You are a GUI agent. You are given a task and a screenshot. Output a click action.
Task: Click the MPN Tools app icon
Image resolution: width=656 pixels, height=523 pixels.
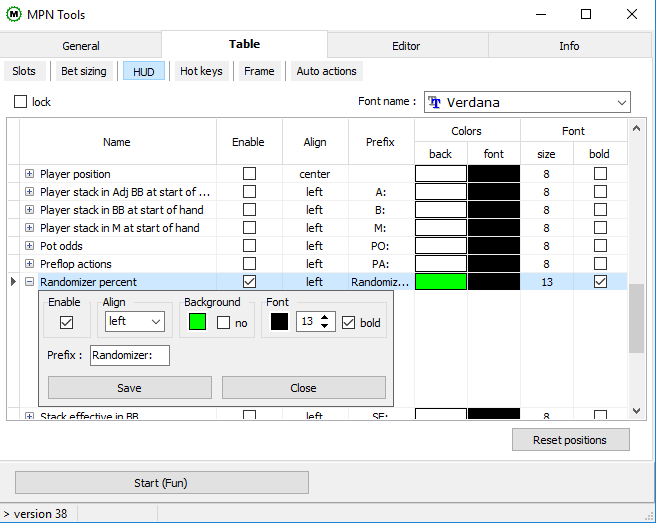(x=13, y=14)
